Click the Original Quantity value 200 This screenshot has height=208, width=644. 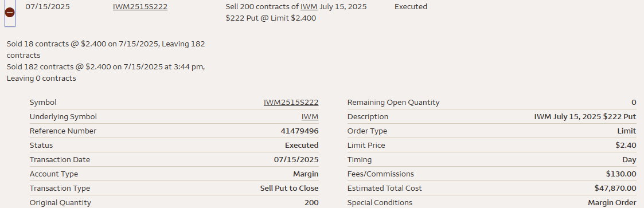click(x=311, y=203)
